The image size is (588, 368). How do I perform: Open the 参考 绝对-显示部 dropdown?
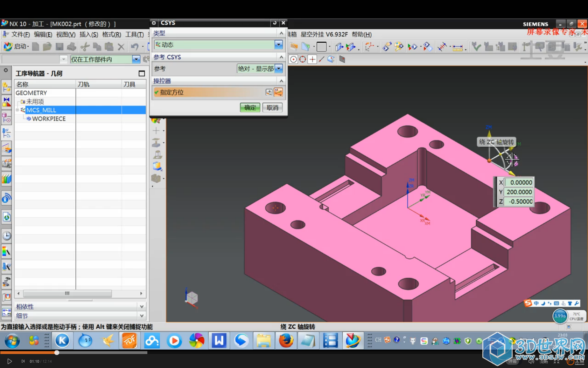pyautogui.click(x=279, y=69)
